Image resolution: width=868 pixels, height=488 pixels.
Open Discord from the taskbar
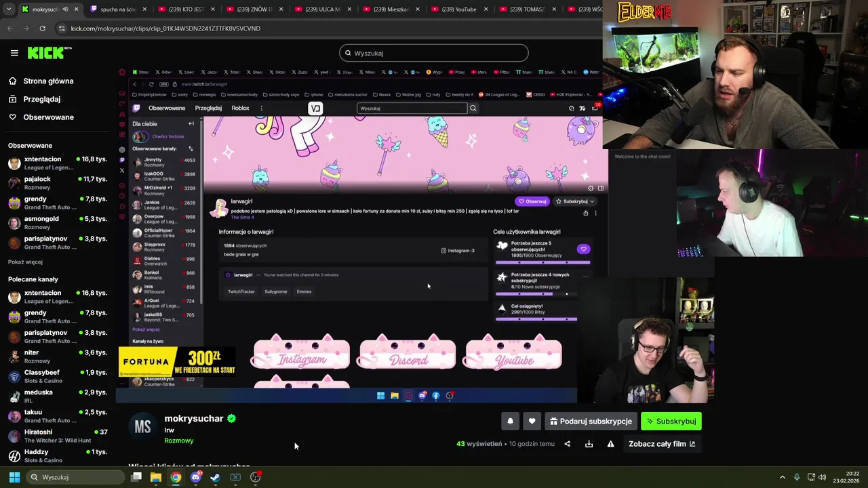196,477
